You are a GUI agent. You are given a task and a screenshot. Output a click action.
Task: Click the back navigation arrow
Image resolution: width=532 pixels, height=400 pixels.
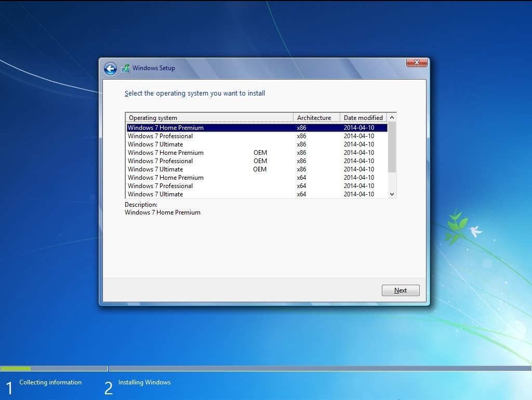click(110, 69)
